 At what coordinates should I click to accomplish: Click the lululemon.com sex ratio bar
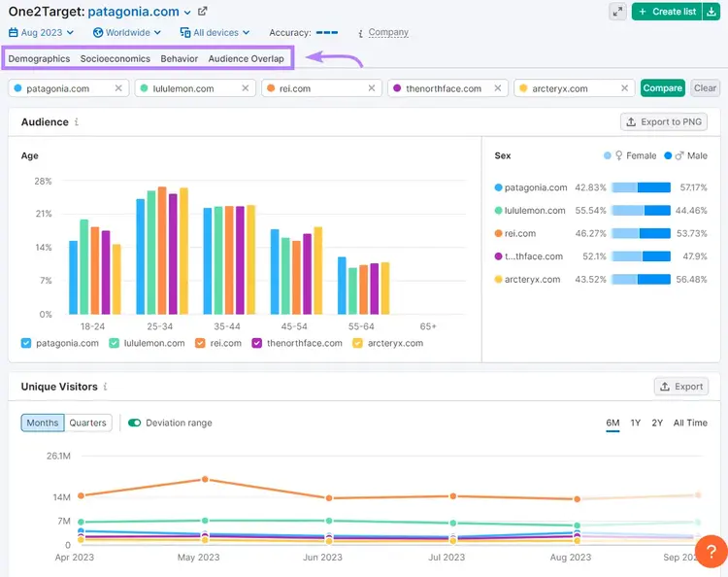642,211
